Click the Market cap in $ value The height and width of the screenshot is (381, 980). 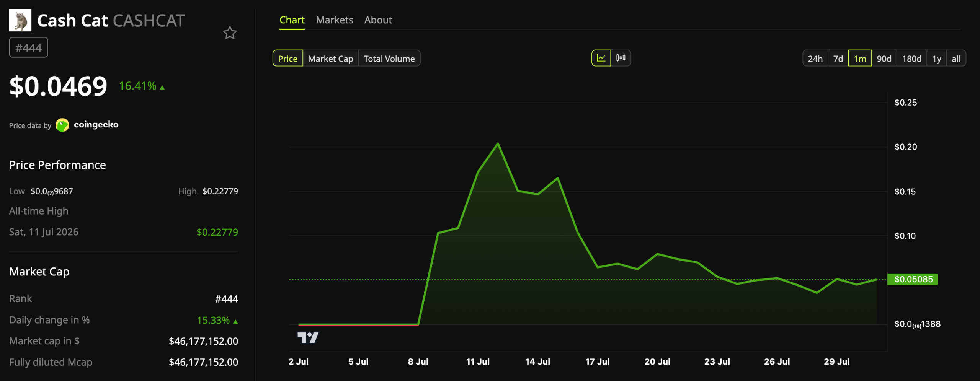pyautogui.click(x=203, y=341)
